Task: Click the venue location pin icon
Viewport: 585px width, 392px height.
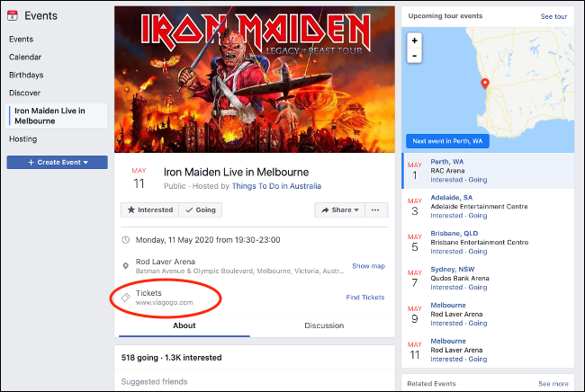Action: click(126, 265)
